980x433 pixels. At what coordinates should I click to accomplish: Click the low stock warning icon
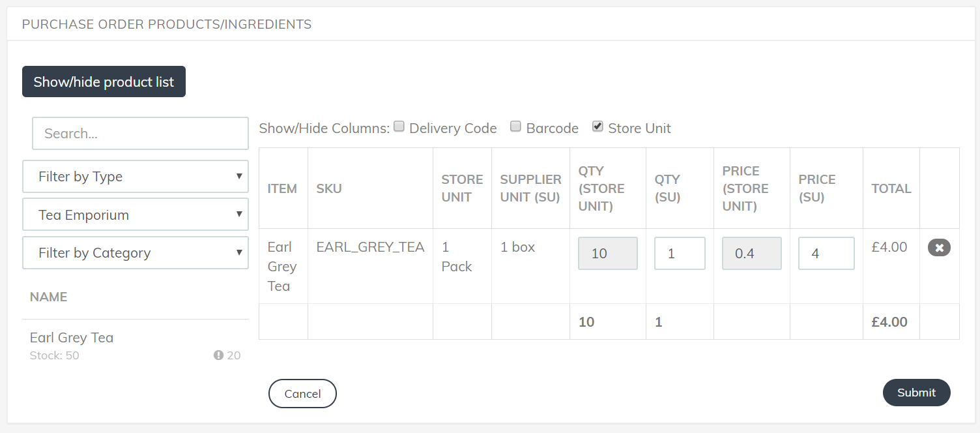coord(219,355)
